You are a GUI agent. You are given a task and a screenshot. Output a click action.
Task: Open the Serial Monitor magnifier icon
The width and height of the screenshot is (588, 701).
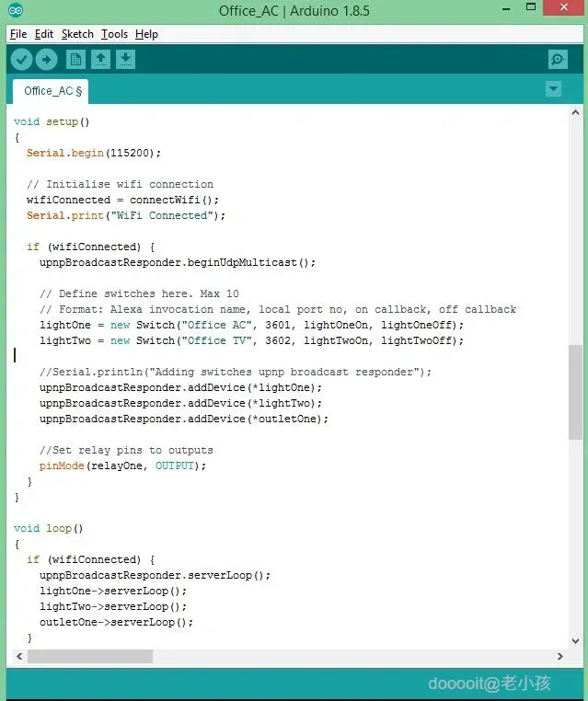tap(558, 59)
